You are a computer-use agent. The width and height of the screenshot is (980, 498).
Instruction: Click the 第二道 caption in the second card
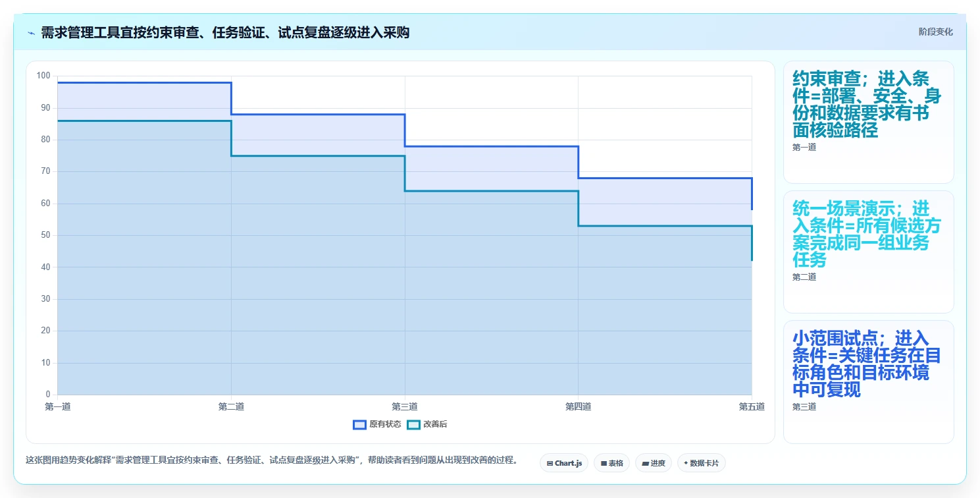(804, 277)
